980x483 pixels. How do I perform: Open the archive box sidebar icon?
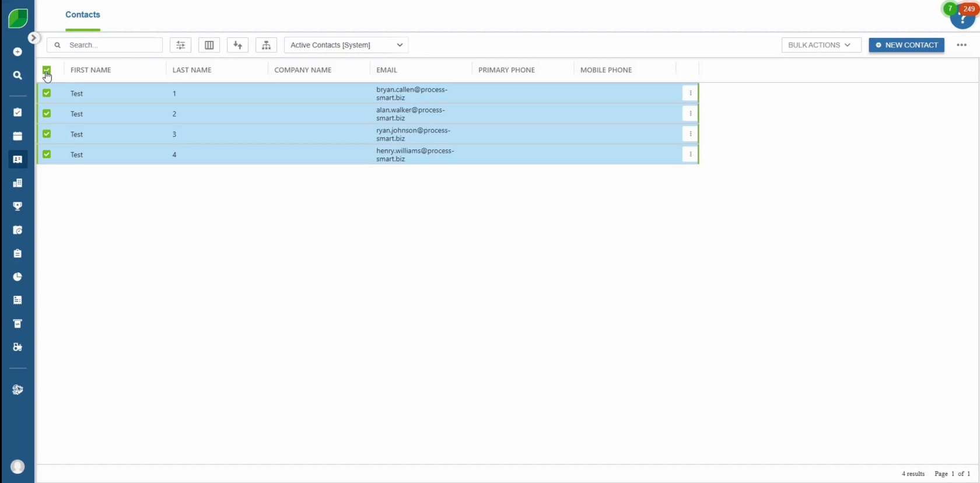17,323
